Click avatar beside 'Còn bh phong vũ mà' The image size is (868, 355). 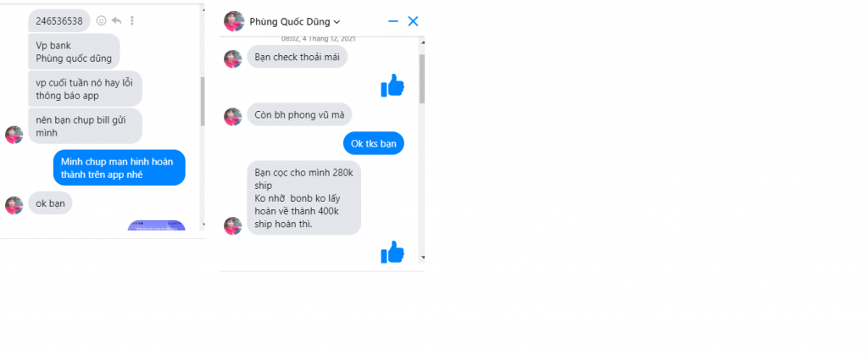pos(232,117)
